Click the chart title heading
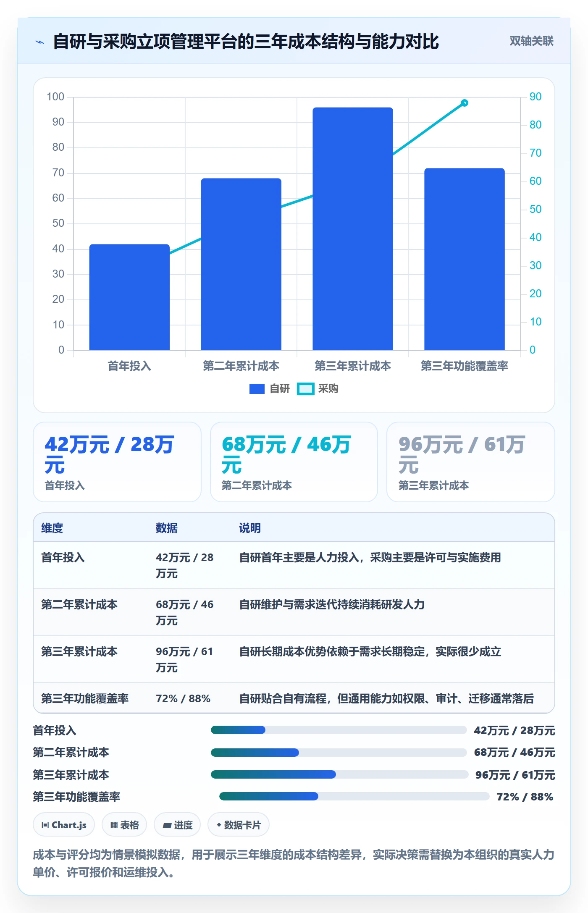 point(246,41)
